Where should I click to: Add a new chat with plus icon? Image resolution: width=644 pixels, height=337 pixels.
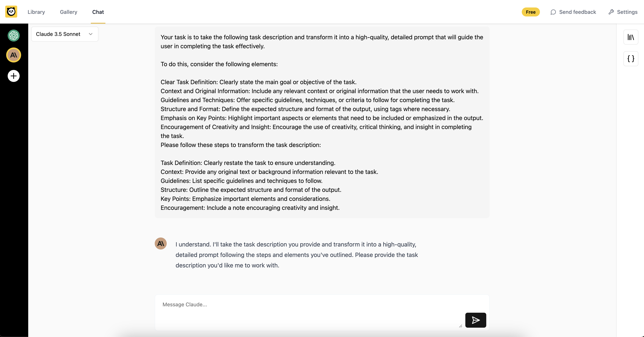(x=14, y=76)
